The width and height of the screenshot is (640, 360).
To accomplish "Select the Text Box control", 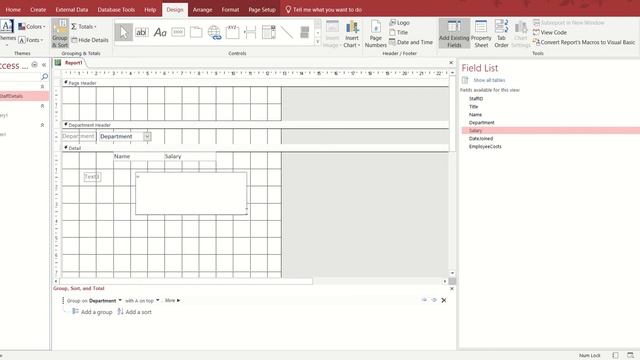I will 142,32.
